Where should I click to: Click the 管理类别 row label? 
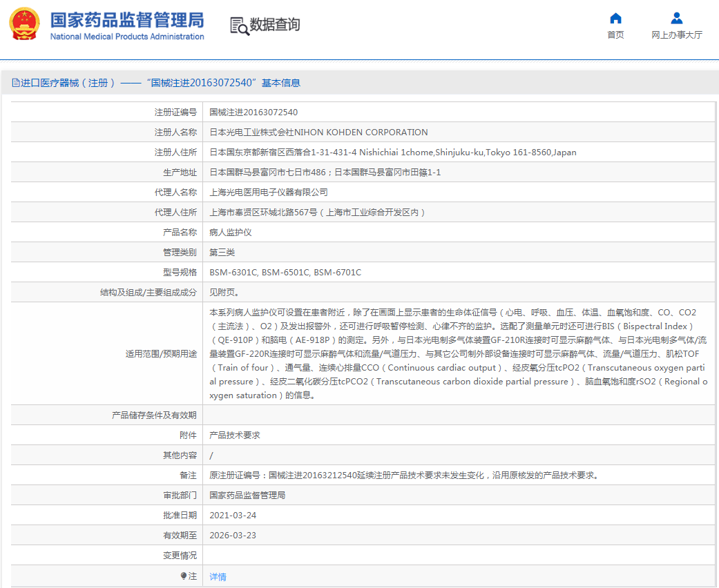click(180, 253)
